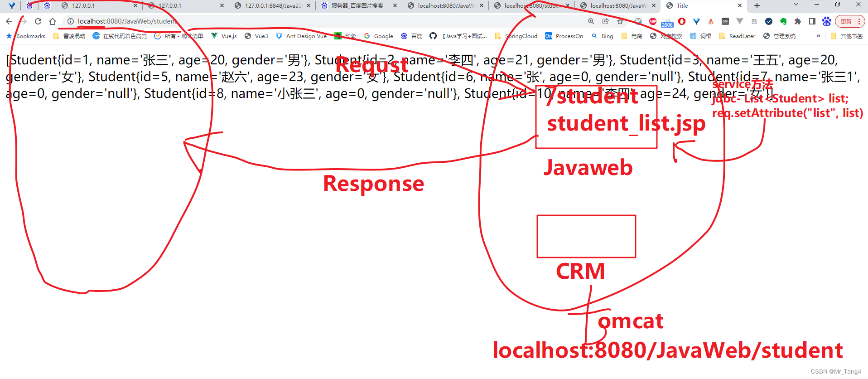Viewport: 868px width, 379px height.
Task: Open the Evernote elephant extension
Action: click(783, 21)
